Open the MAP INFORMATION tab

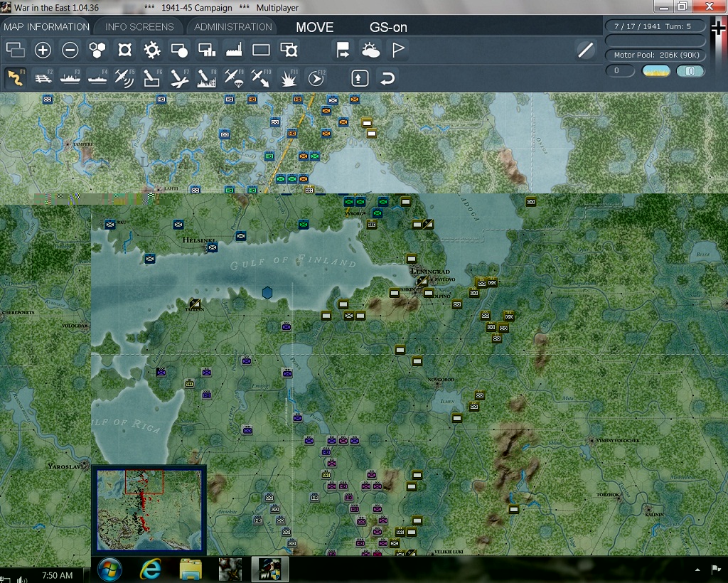(46, 27)
